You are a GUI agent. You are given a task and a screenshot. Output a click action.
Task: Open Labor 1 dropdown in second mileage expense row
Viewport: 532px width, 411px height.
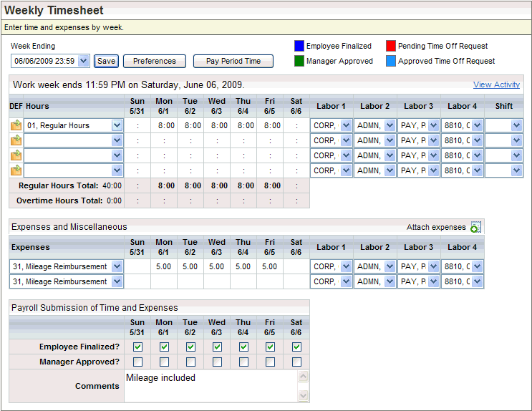pyautogui.click(x=346, y=281)
